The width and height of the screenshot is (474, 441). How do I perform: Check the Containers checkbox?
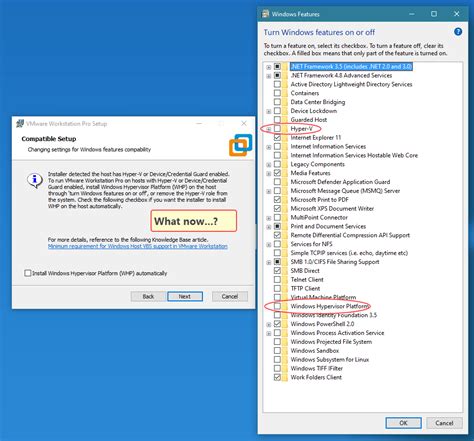[277, 93]
